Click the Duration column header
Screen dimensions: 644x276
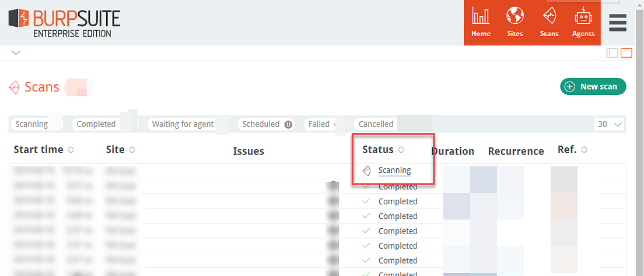coord(453,151)
